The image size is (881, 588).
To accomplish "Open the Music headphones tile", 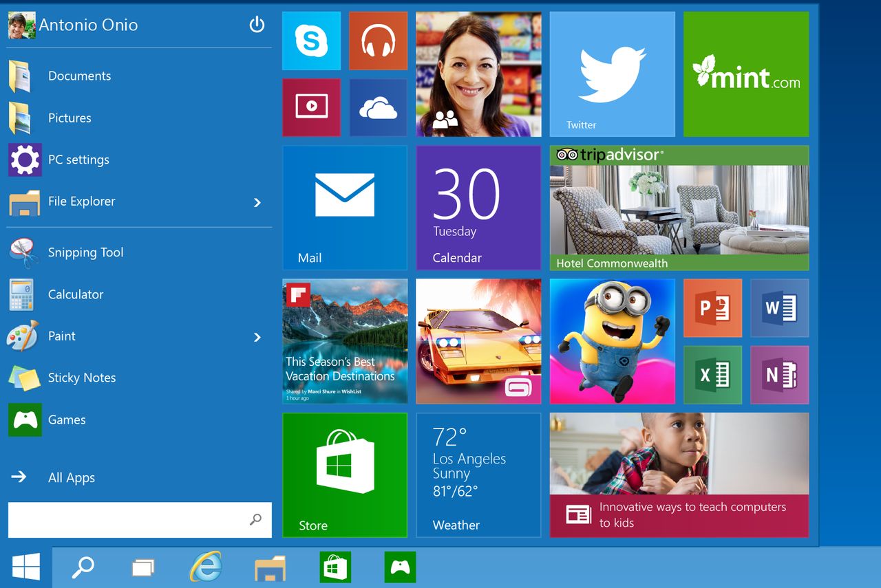I will pos(378,41).
